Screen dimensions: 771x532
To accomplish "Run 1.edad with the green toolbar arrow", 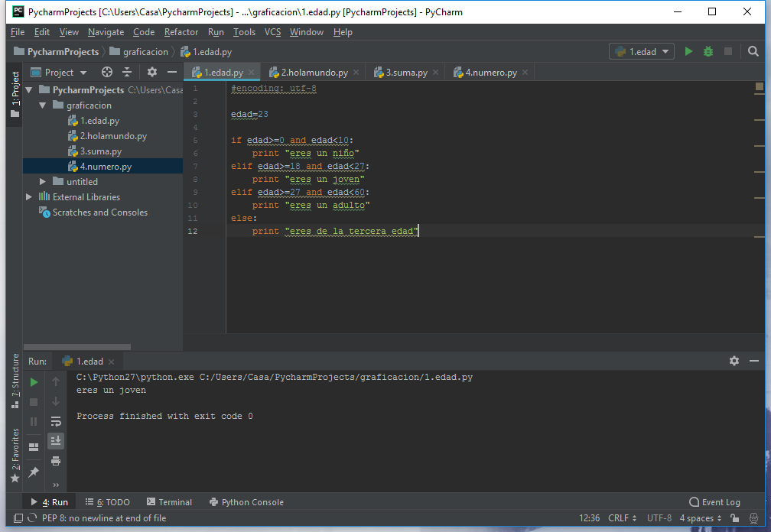I will tap(688, 51).
